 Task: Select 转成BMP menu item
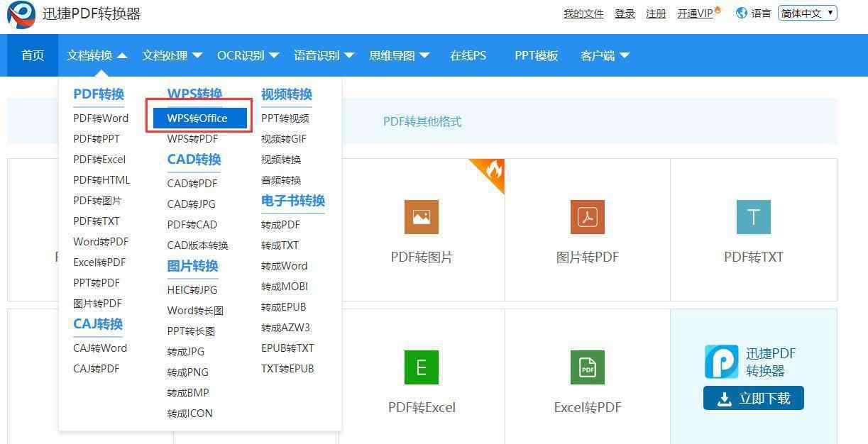(x=188, y=392)
